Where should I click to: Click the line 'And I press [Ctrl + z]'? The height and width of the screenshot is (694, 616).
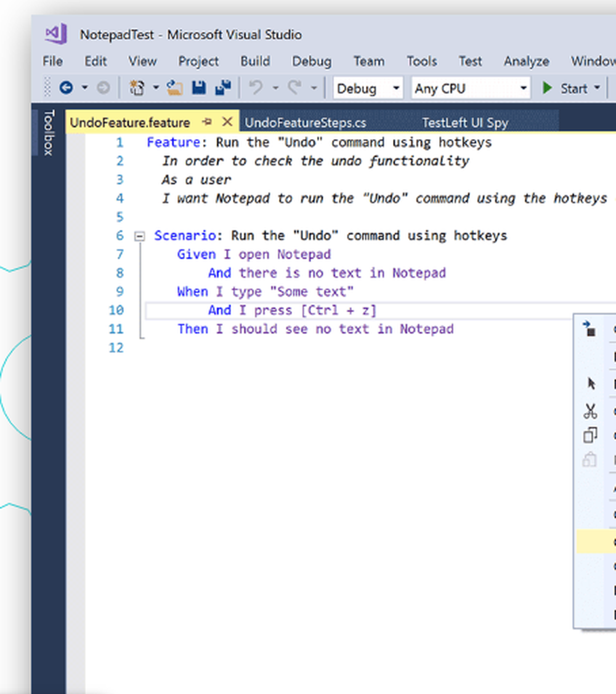pos(292,310)
